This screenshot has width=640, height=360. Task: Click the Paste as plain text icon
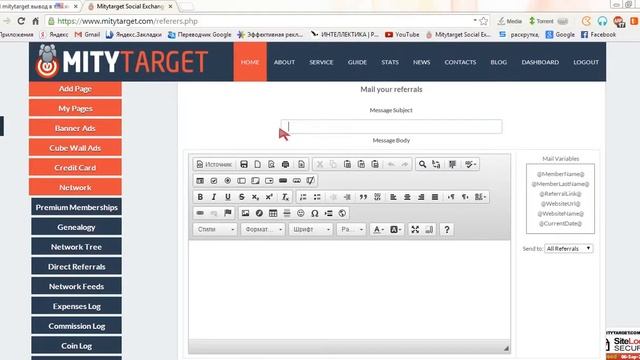tap(361, 164)
